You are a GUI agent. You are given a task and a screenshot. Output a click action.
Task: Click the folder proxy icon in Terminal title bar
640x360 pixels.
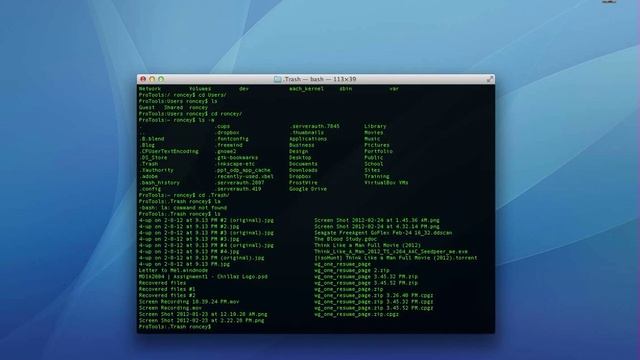click(x=278, y=79)
